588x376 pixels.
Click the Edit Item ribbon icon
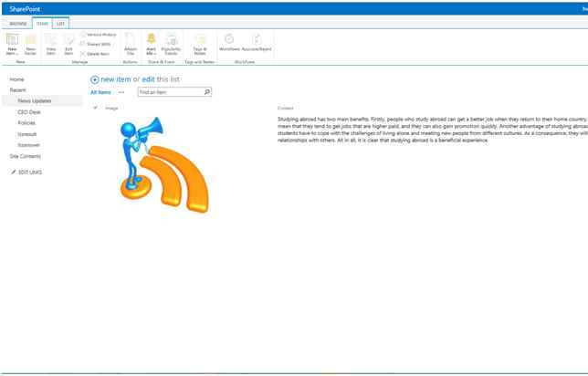(x=68, y=44)
